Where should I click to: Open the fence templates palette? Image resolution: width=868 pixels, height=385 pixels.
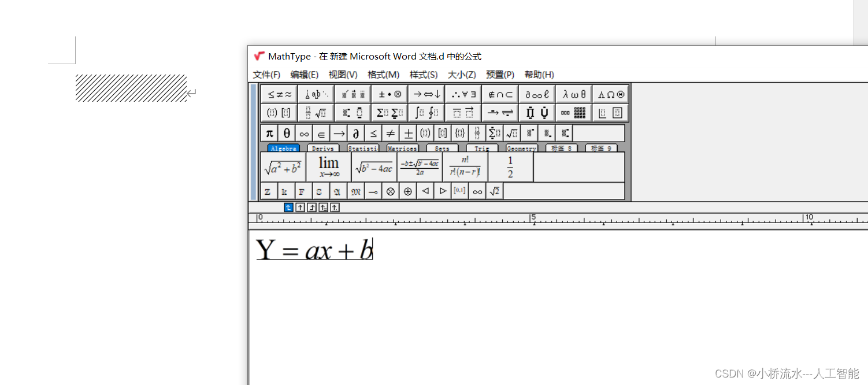tap(279, 113)
